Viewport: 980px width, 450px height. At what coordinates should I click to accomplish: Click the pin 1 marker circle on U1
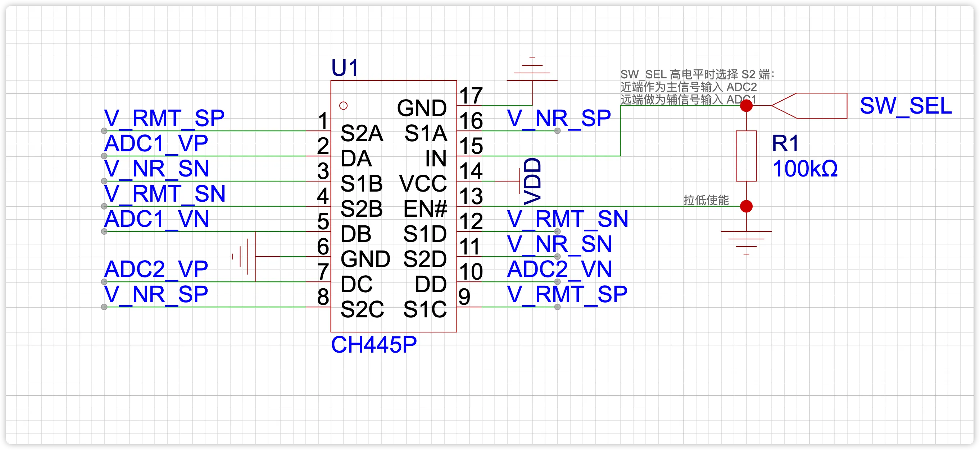coord(343,106)
